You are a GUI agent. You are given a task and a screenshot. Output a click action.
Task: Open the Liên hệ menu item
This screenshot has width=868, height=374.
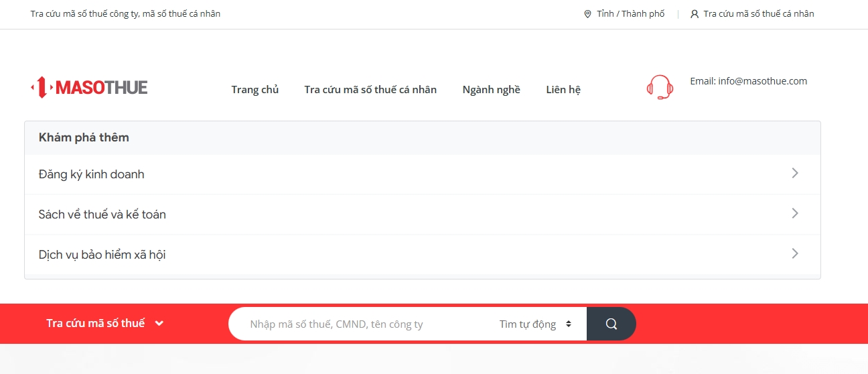coord(563,90)
